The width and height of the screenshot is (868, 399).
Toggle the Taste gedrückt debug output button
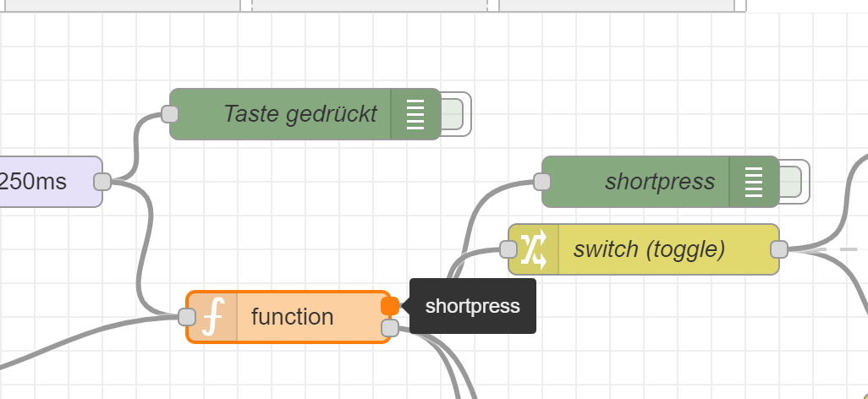[453, 114]
